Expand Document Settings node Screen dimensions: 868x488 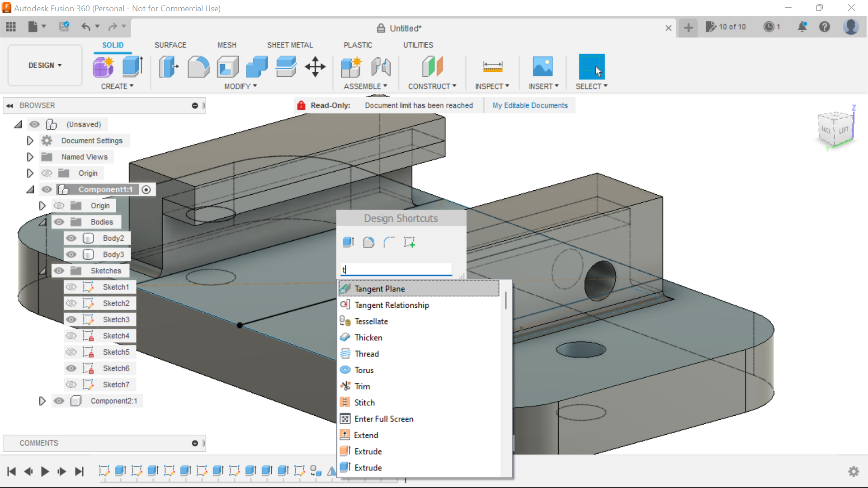[30, 141]
